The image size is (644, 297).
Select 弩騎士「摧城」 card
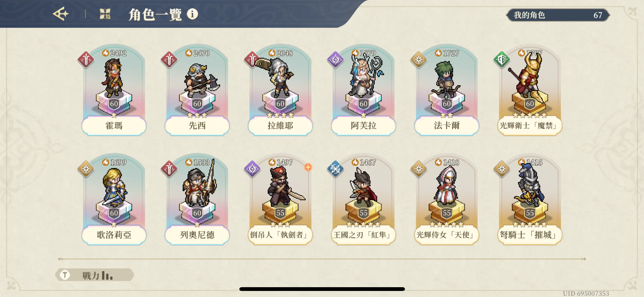tap(530, 200)
